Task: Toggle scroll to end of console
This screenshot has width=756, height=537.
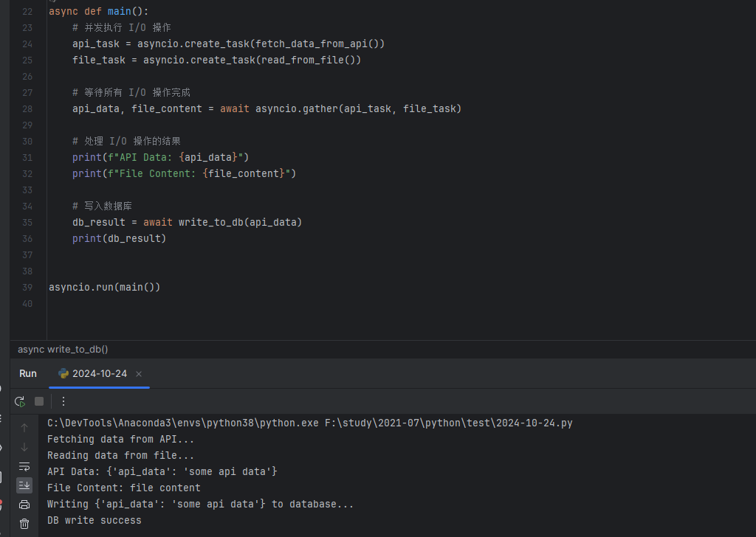Action: [24, 485]
